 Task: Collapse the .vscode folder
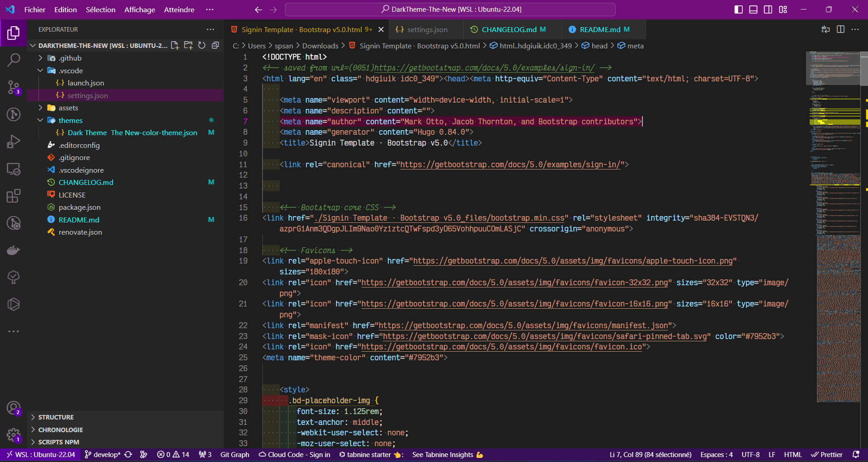pos(125,71)
